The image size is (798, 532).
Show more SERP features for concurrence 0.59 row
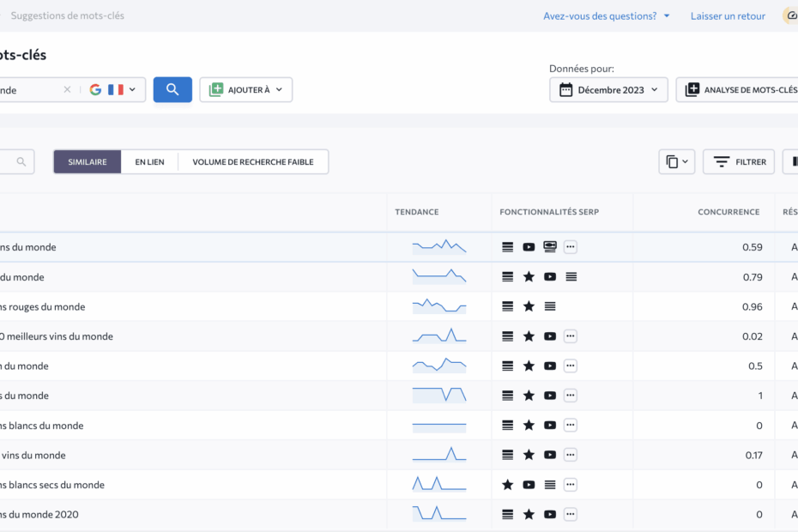click(571, 247)
